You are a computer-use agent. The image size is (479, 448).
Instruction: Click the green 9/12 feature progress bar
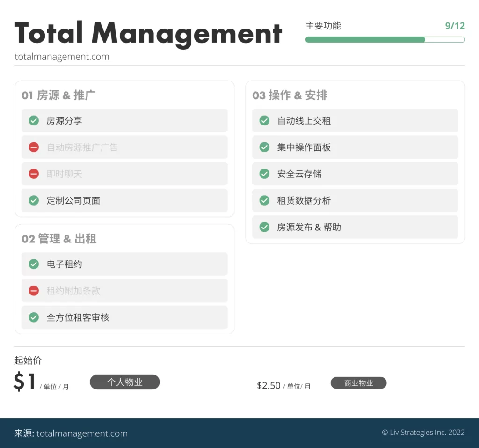pyautogui.click(x=385, y=40)
